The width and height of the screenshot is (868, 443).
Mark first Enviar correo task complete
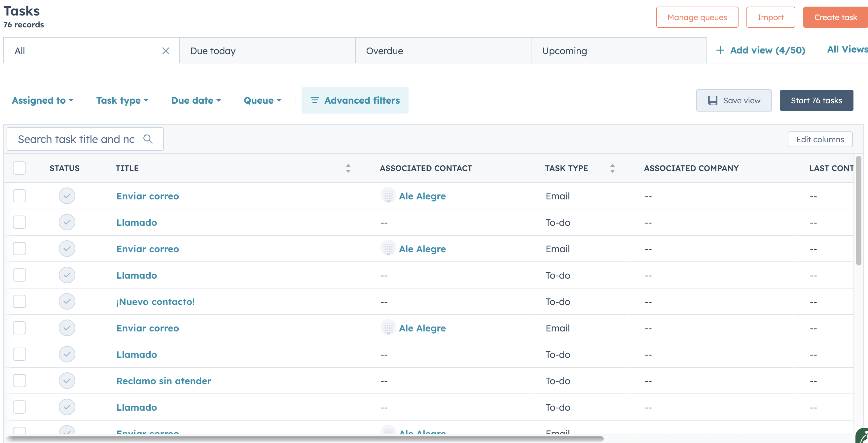(67, 196)
